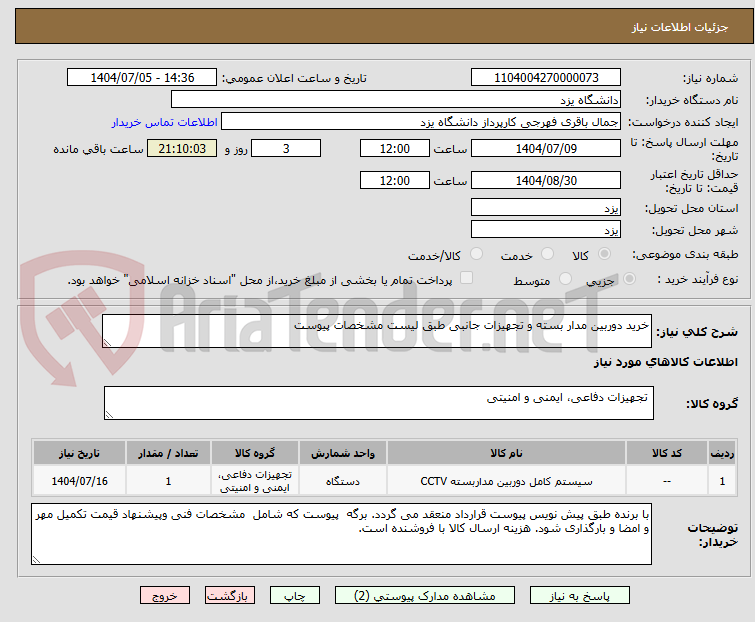Click the واحد شمارش column header

[x=343, y=453]
